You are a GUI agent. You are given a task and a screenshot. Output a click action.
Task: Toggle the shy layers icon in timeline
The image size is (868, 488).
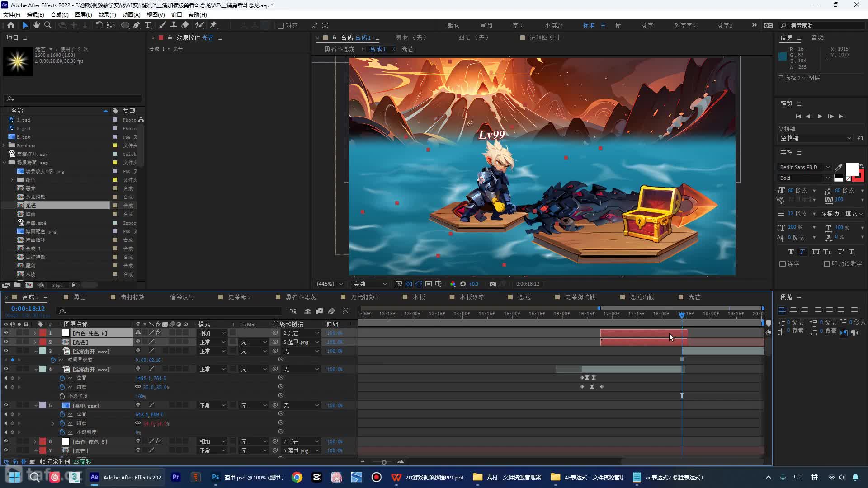308,311
